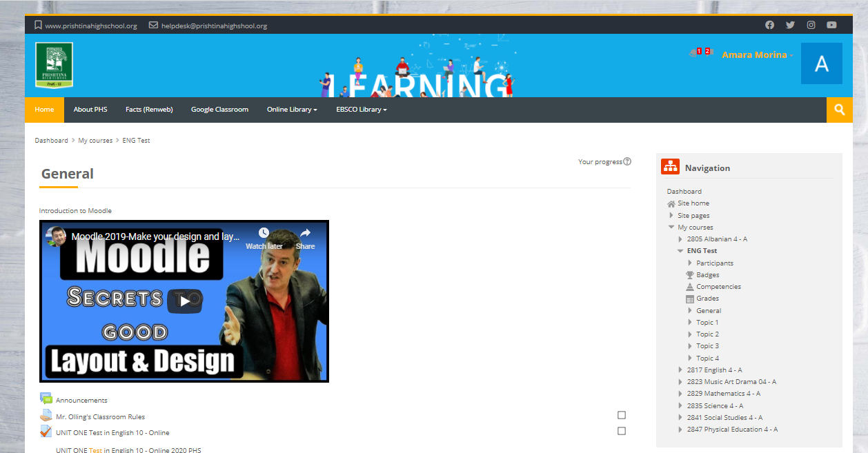Check completion box for Mr. Olling's Classroom Rules
Screen dimensions: 868x453
(622, 414)
